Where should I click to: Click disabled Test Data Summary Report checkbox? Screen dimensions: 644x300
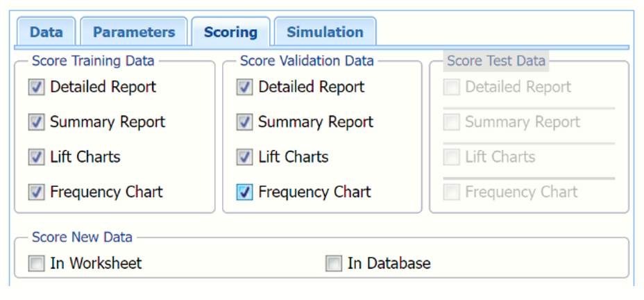452,122
